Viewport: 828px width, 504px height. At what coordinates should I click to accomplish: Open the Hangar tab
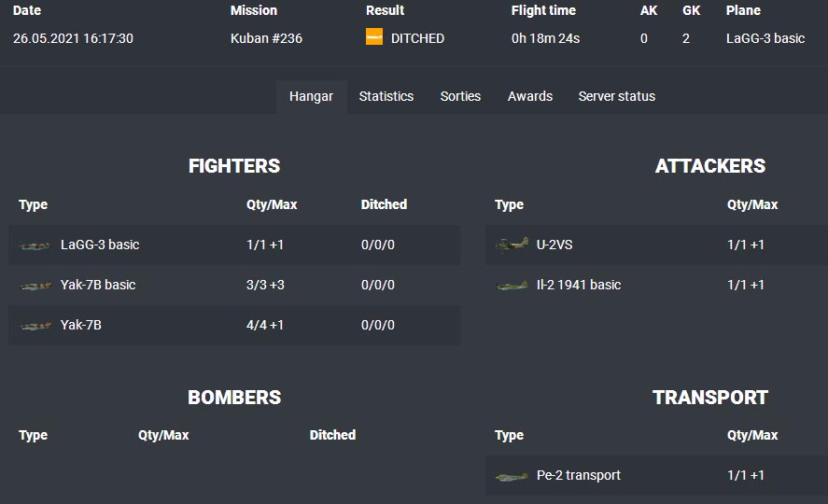tap(311, 96)
